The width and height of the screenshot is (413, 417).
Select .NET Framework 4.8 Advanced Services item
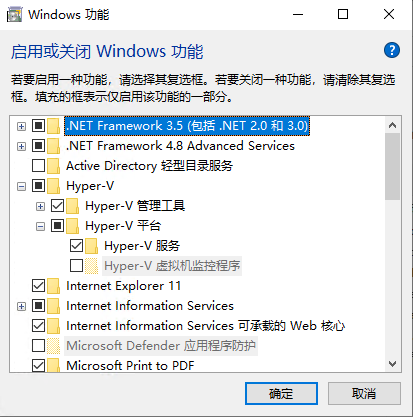point(180,146)
